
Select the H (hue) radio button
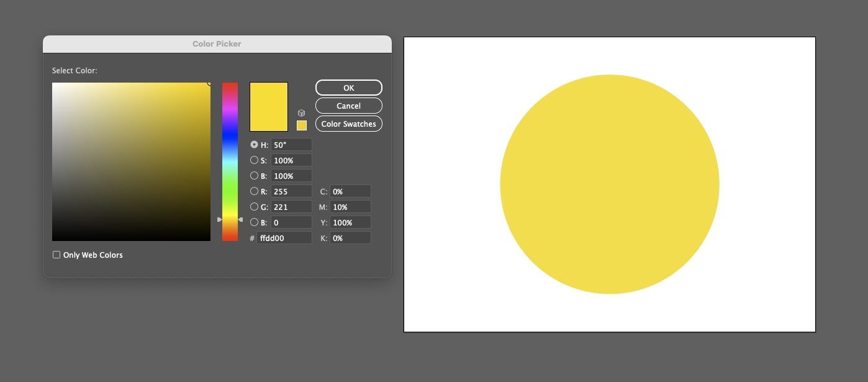[255, 144]
